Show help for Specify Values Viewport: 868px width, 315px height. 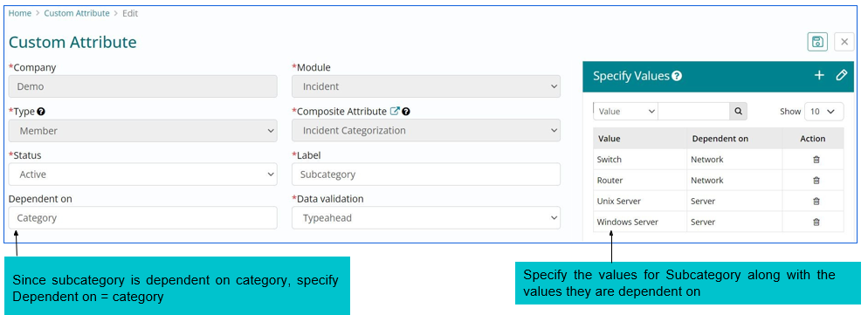(677, 77)
